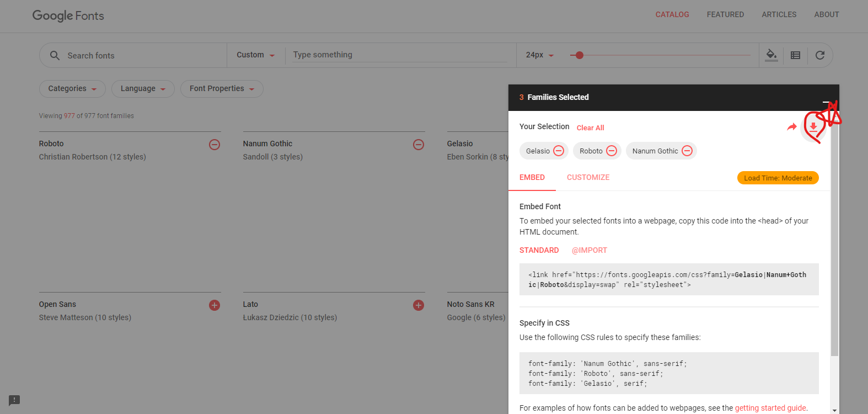Select the @IMPORT embed option

point(590,250)
